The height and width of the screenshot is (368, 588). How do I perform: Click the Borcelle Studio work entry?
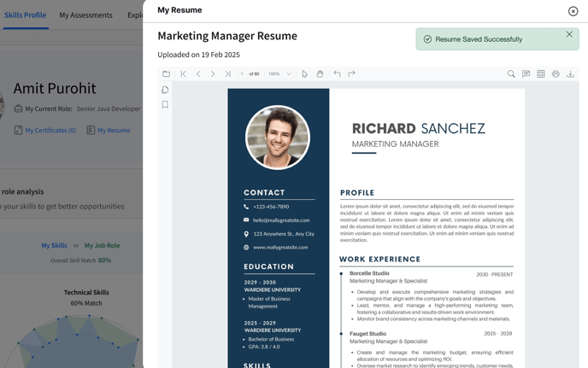(369, 273)
